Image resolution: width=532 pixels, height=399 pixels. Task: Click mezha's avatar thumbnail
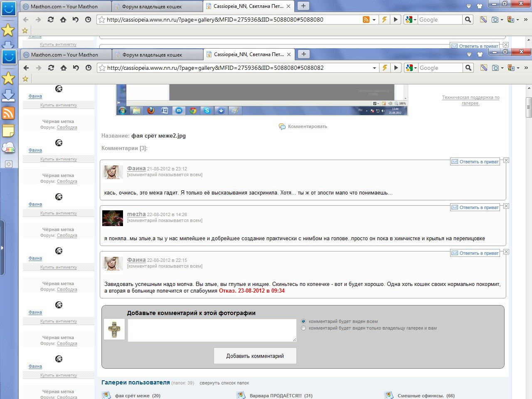coord(113,218)
